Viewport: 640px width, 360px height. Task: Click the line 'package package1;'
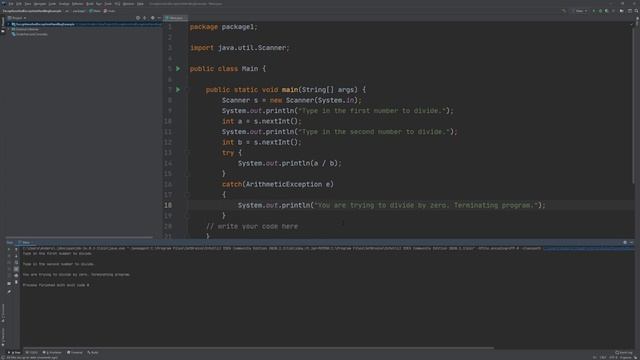click(x=224, y=27)
